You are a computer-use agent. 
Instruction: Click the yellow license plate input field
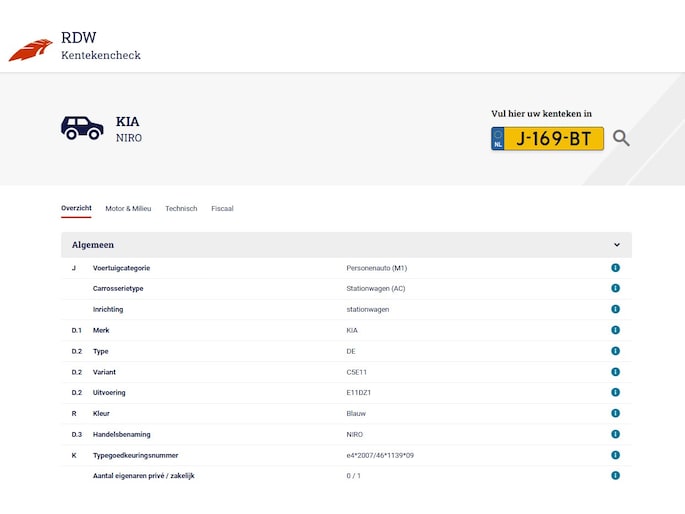(553, 139)
